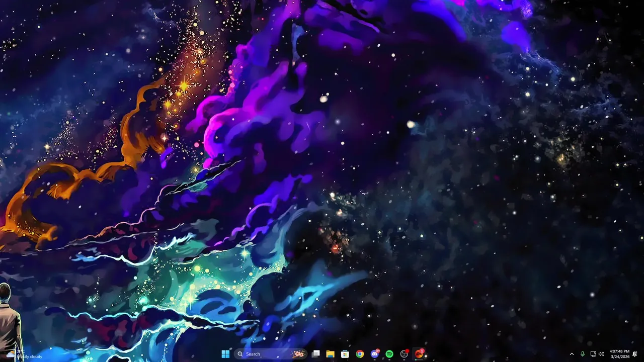Open the Microsoft Store taskbar icon
Screen dimensions: 644x362
(x=345, y=354)
